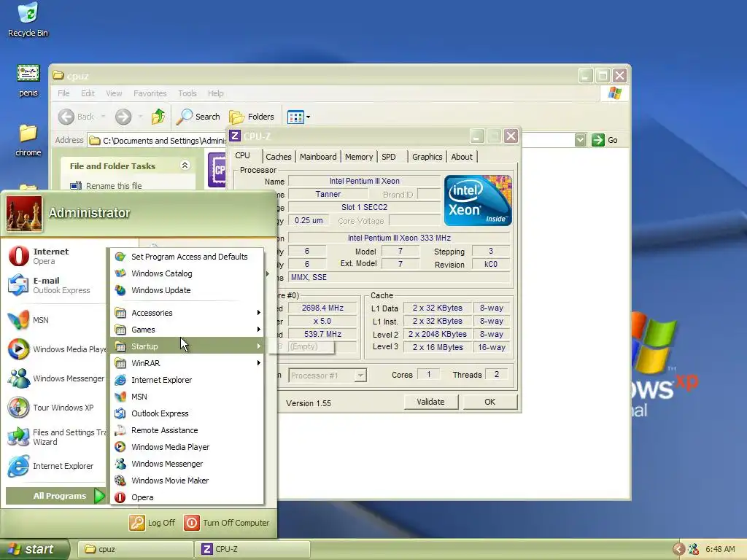747x560 pixels.
Task: Click Rename this file task link
Action: 113,186
